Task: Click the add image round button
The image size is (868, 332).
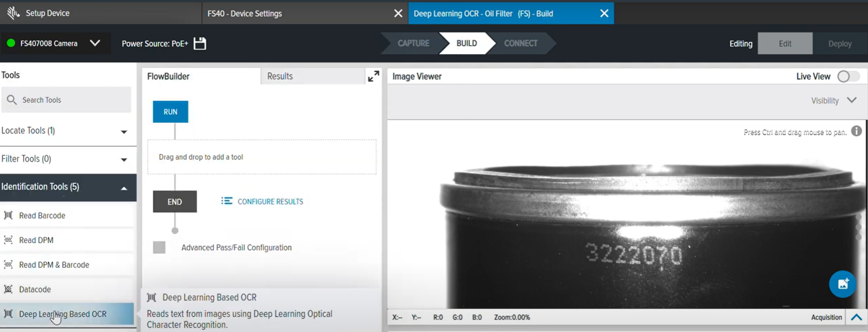Action: pos(842,284)
